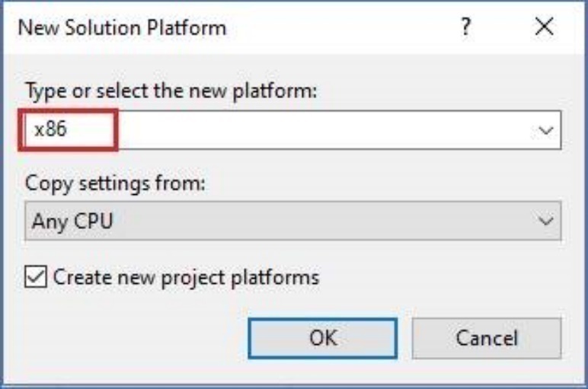Click the x86 text in platform field

click(x=50, y=129)
